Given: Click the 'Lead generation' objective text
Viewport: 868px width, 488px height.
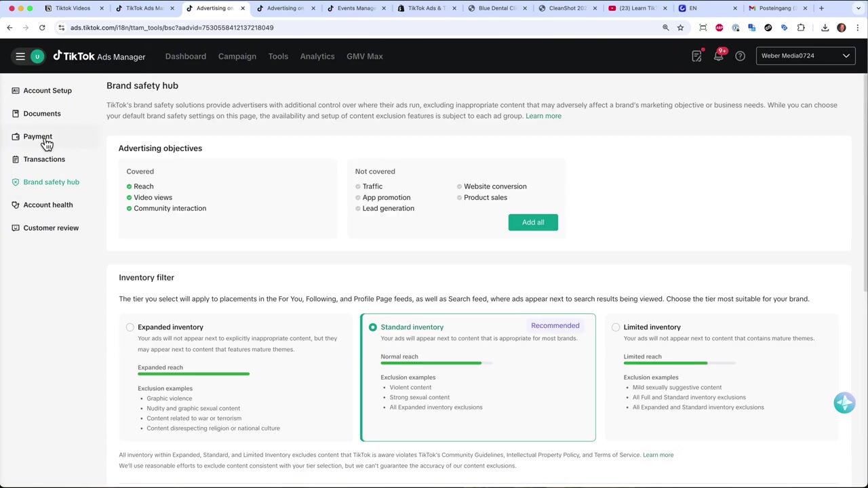Looking at the screenshot, I should pos(388,209).
